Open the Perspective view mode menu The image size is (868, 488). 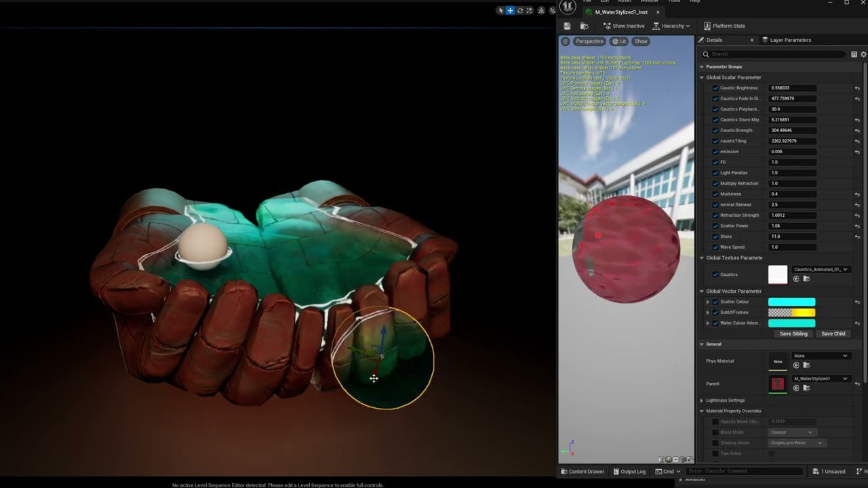coord(589,41)
